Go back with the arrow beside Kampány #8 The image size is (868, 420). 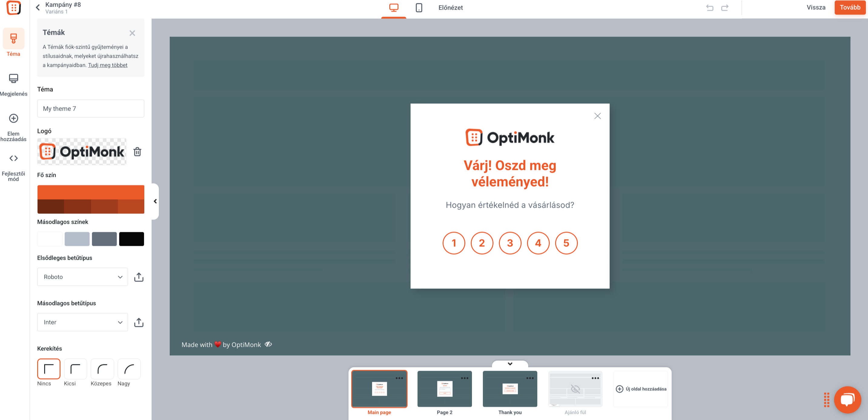coord(38,8)
